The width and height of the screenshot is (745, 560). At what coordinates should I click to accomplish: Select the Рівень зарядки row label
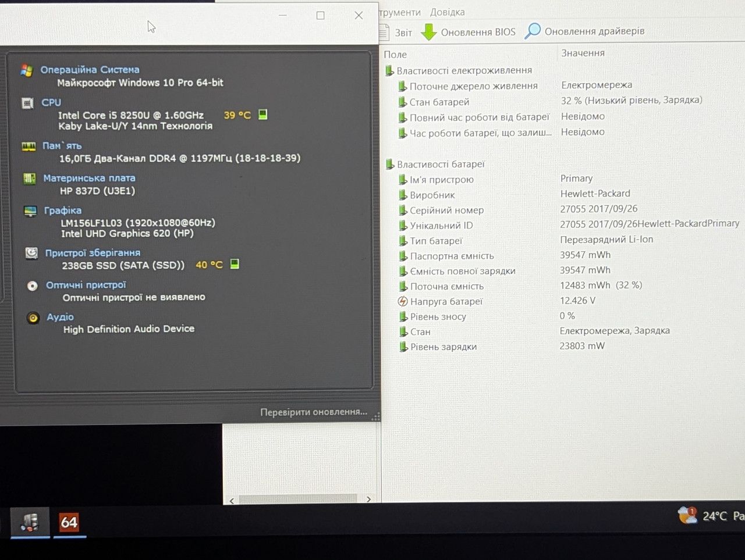coord(444,347)
